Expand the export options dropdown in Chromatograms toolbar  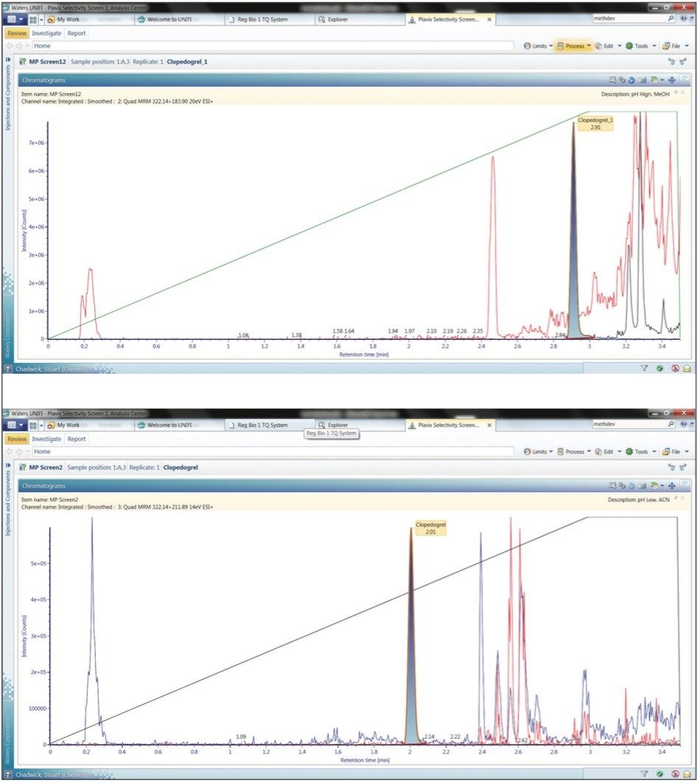662,80
